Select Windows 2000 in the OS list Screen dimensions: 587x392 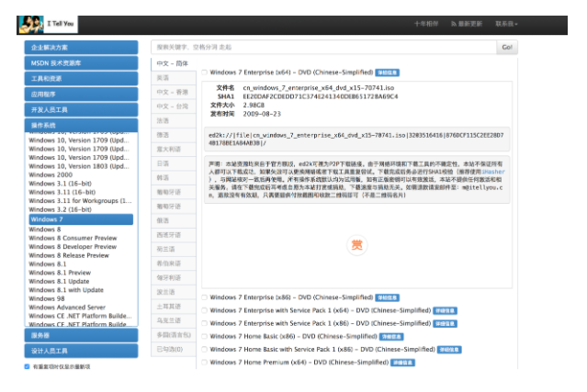point(51,174)
